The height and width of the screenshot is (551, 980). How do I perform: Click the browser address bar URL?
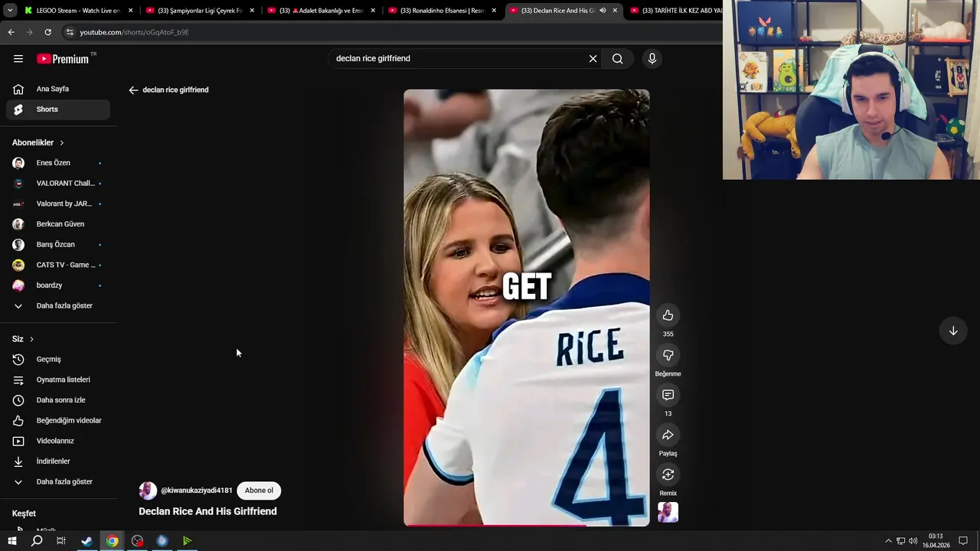tap(134, 32)
